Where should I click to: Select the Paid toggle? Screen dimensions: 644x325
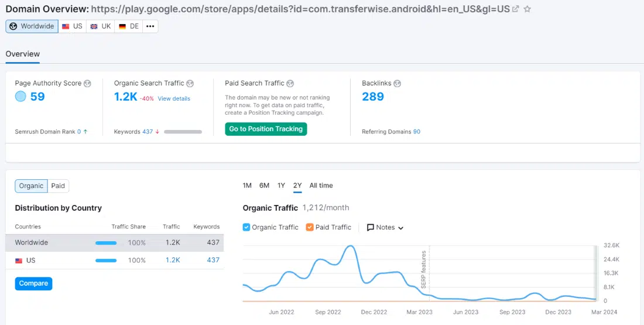click(58, 186)
